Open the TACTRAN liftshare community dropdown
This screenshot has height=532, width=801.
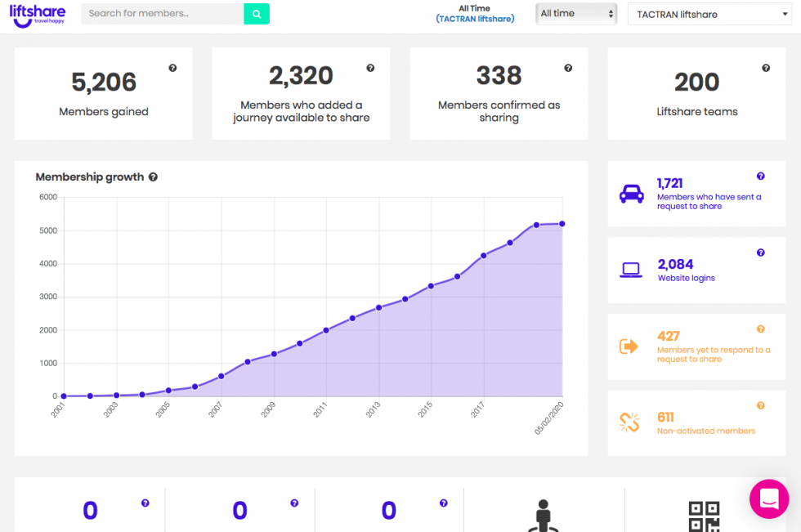point(709,14)
